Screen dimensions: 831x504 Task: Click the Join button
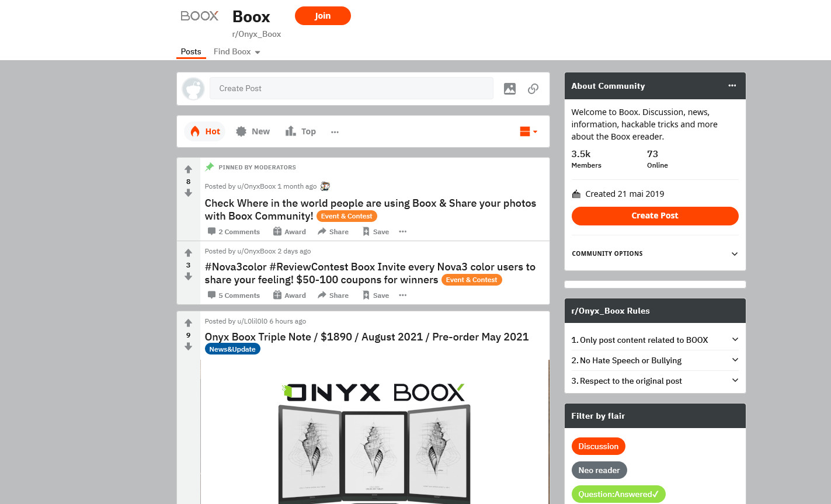(x=322, y=16)
